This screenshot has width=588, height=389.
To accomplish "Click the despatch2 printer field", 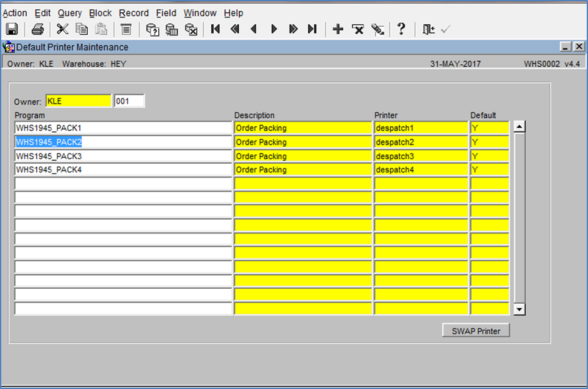I will click(420, 142).
